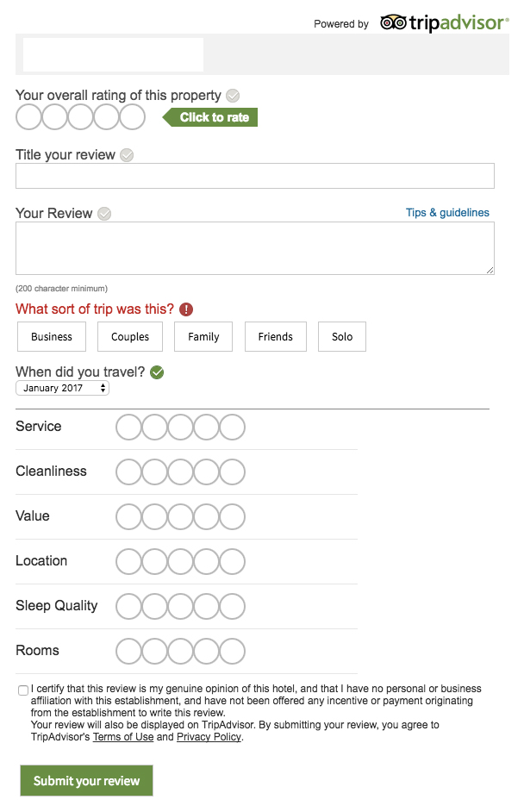Viewport: 524px width, 812px height.
Task: Click Submit your review button
Action: (x=86, y=780)
